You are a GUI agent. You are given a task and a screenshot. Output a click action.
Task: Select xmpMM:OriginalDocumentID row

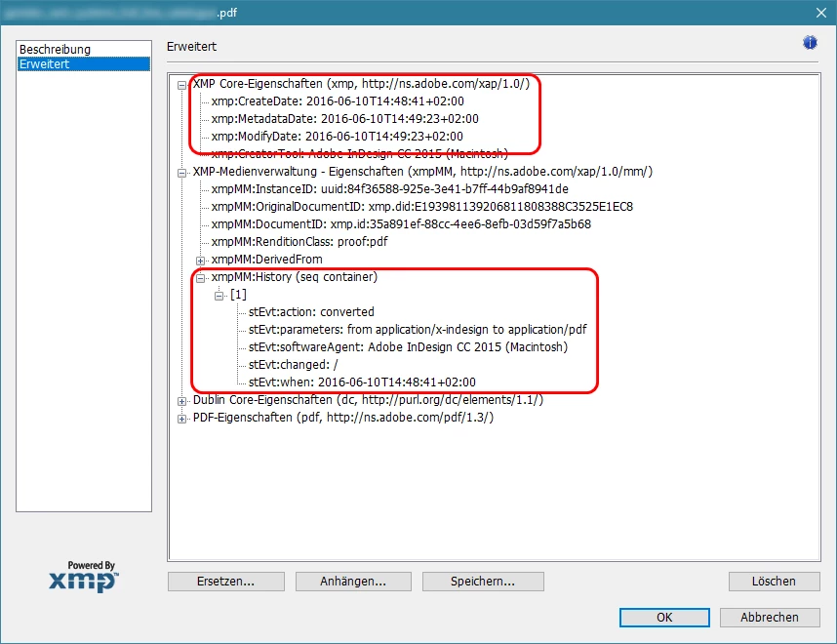421,207
